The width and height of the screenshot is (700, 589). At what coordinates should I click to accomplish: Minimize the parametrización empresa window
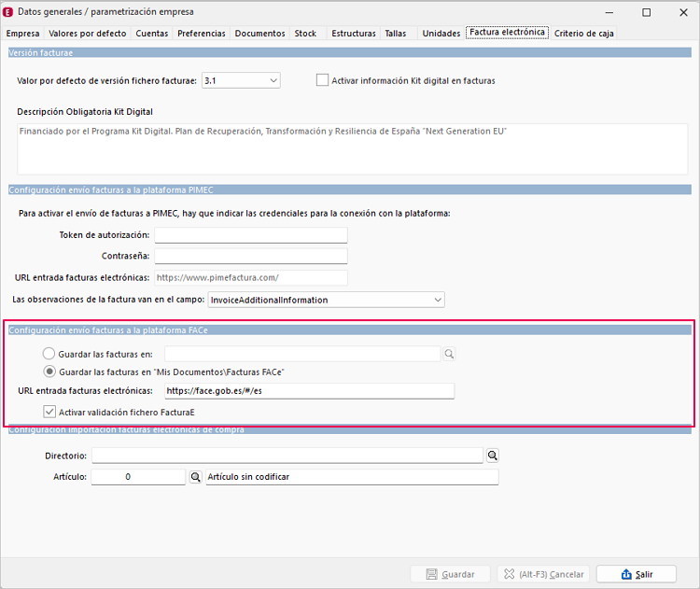pos(609,12)
